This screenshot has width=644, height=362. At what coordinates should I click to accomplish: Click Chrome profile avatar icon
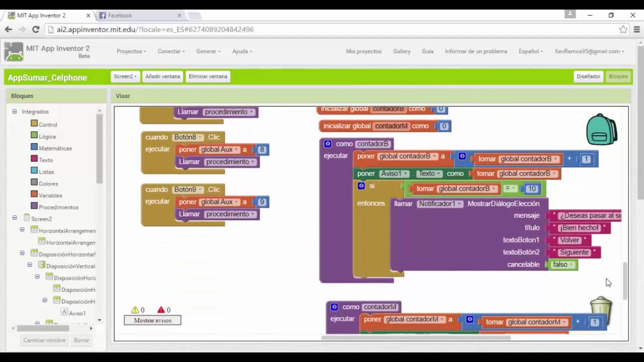coord(570,15)
